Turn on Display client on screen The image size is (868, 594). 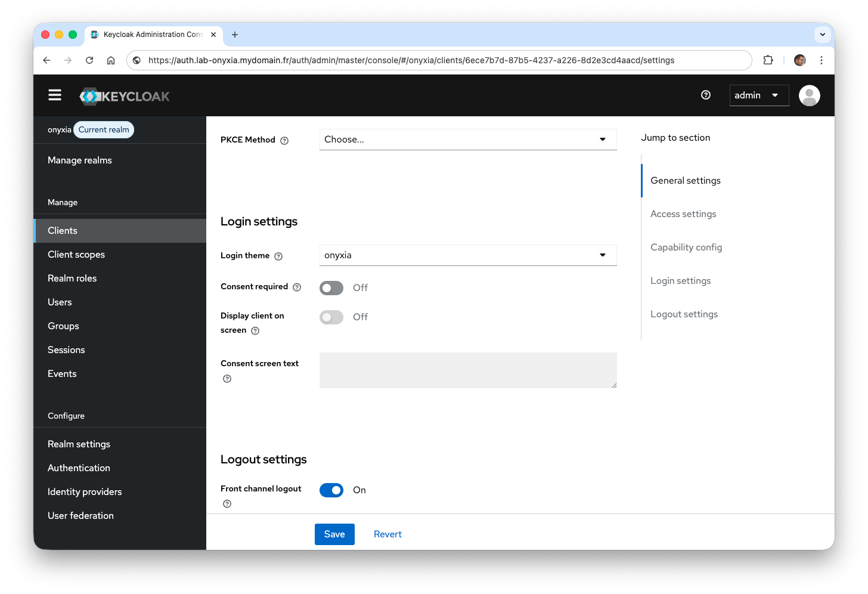pos(331,317)
